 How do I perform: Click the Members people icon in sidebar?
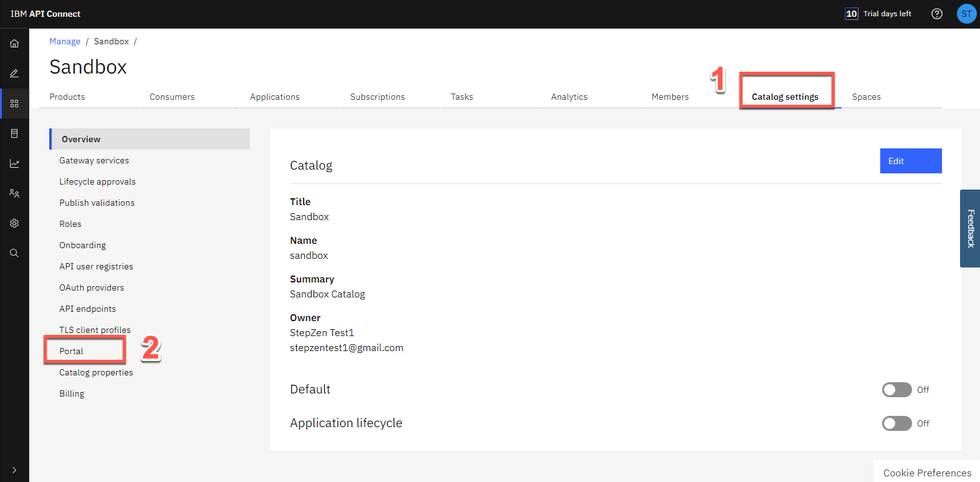pyautogui.click(x=14, y=193)
